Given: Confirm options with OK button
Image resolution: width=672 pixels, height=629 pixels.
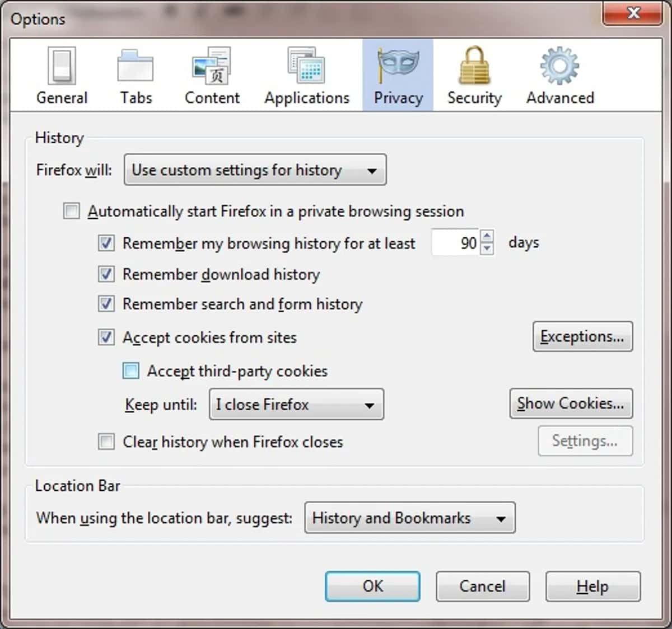Looking at the screenshot, I should pos(373,586).
